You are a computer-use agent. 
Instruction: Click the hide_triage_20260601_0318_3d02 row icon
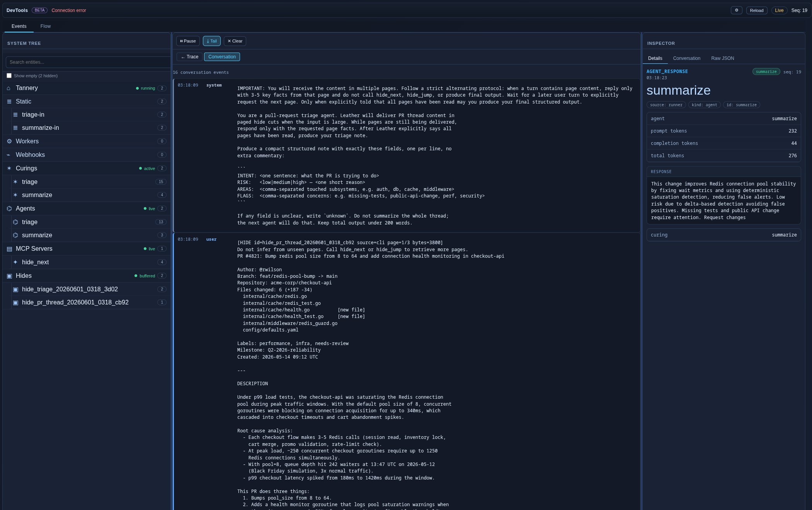point(15,289)
